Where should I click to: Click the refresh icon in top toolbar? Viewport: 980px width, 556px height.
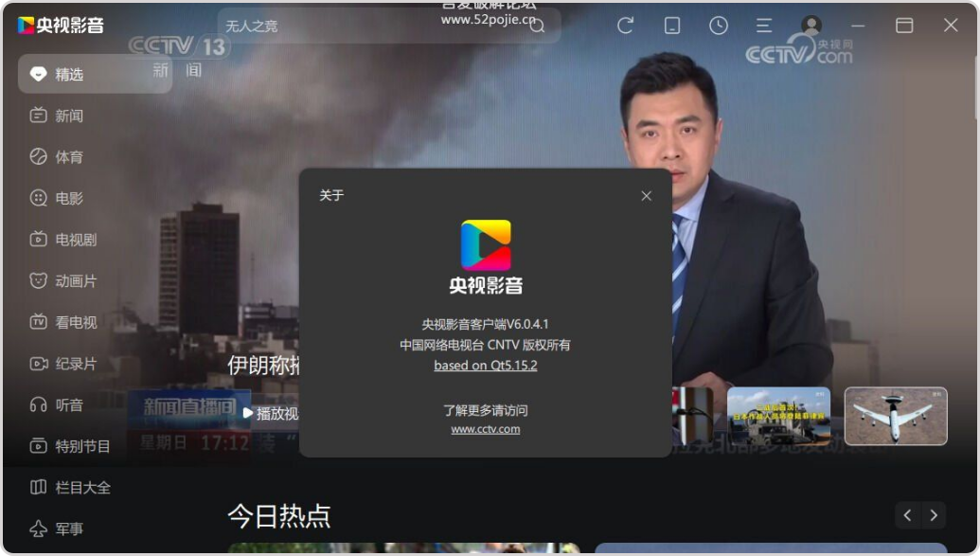[625, 26]
